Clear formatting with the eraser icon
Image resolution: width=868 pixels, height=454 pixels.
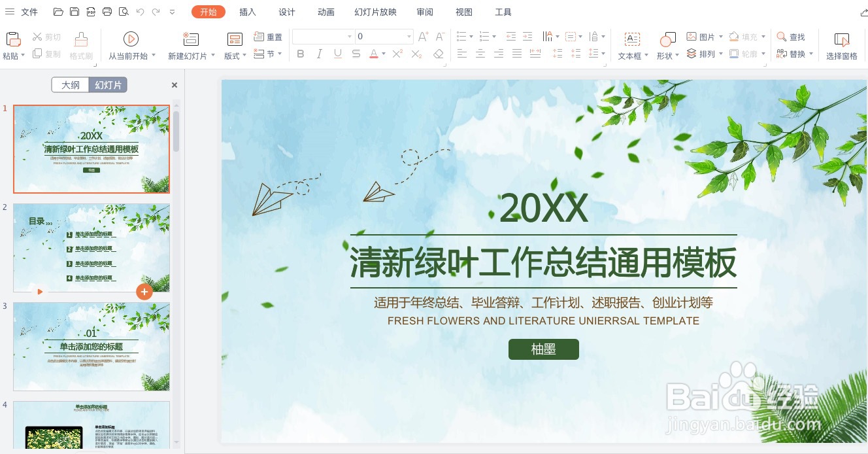[x=439, y=54]
